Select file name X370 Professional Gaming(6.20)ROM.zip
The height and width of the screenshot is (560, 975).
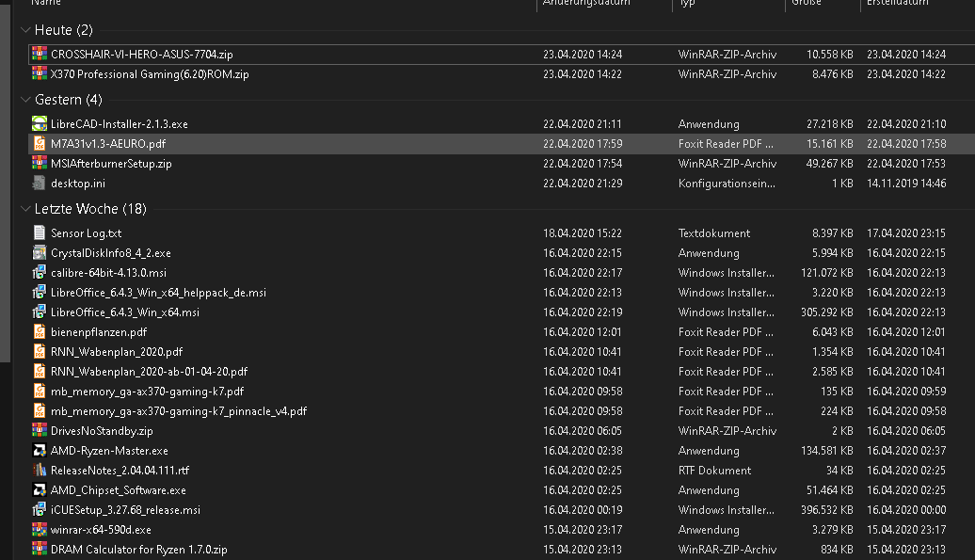[x=150, y=74]
